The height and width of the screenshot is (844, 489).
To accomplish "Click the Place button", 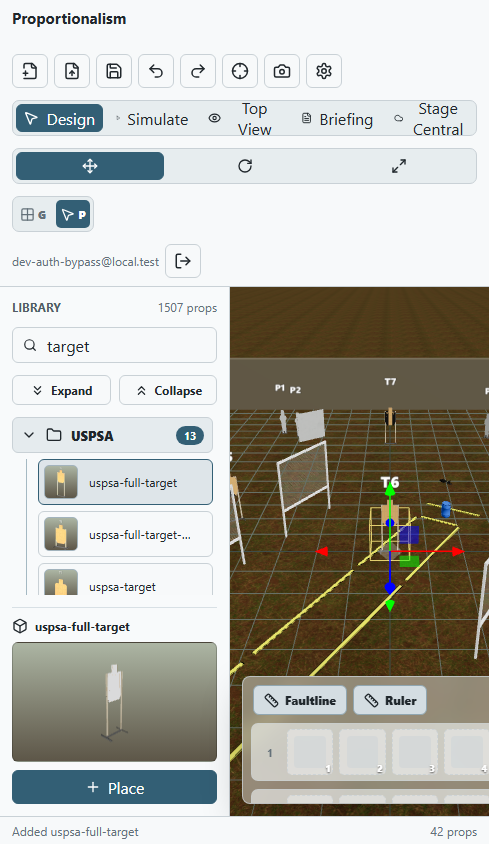I will (x=115, y=787).
